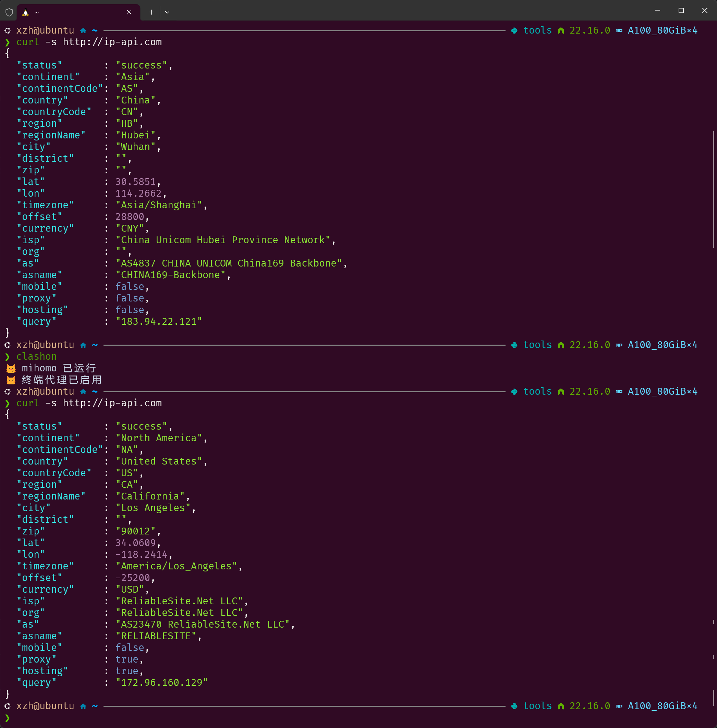Click the zip value "90012"
The image size is (717, 728).
click(x=135, y=531)
